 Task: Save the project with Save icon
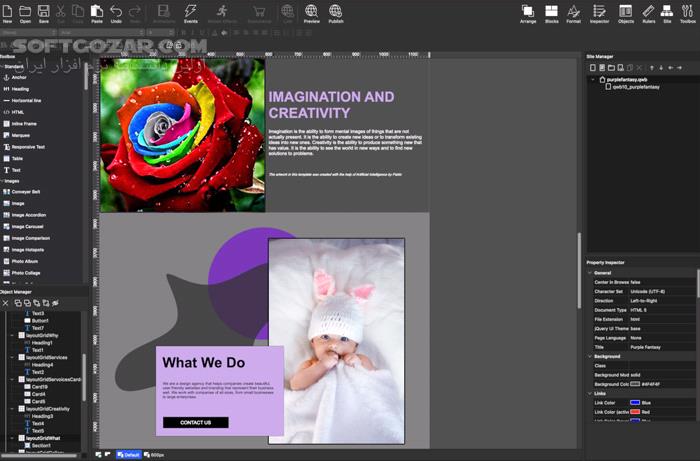pos(43,13)
